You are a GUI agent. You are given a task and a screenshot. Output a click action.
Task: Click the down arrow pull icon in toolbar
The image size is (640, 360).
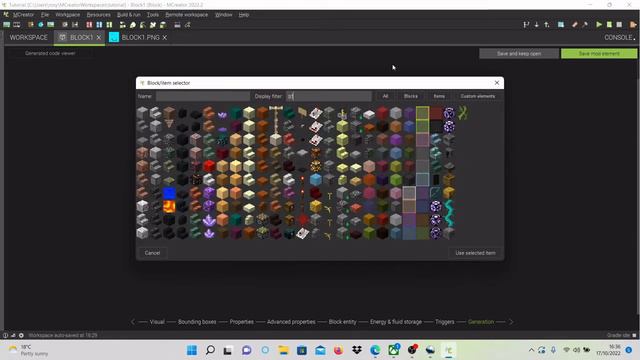(x=536, y=25)
